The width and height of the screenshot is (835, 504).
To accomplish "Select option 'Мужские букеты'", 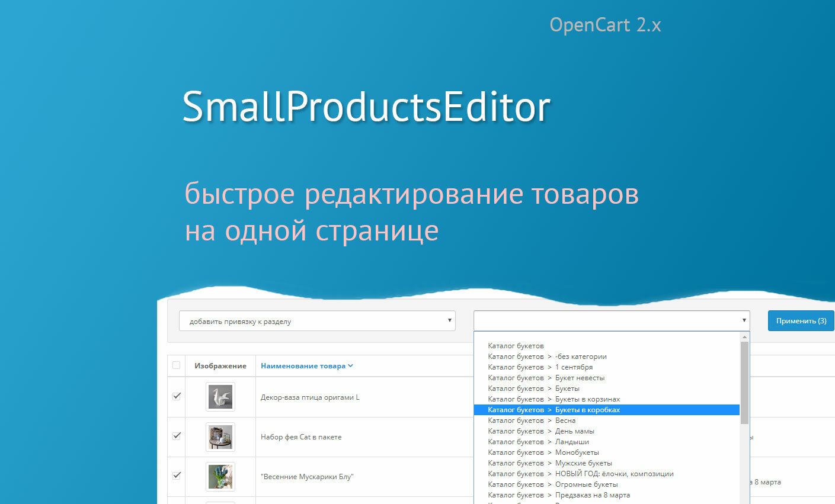I will 607,463.
